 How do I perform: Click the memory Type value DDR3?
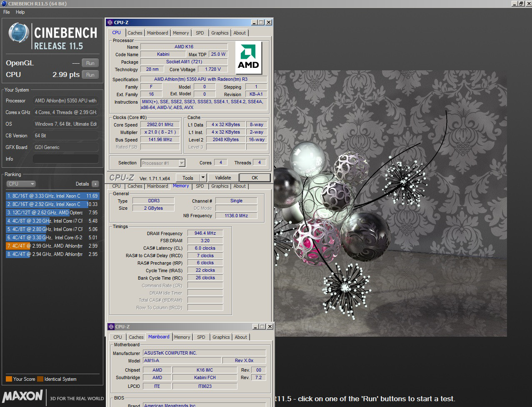pyautogui.click(x=154, y=201)
